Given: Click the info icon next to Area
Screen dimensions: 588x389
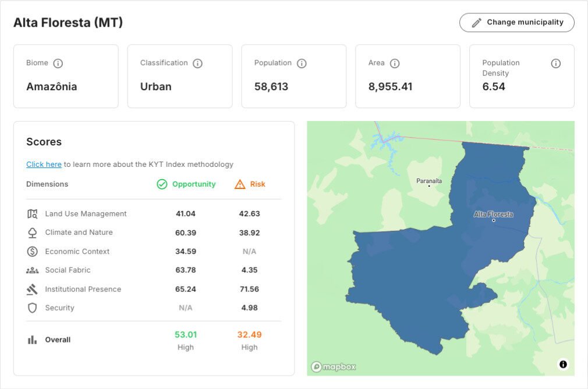Looking at the screenshot, I should 395,63.
